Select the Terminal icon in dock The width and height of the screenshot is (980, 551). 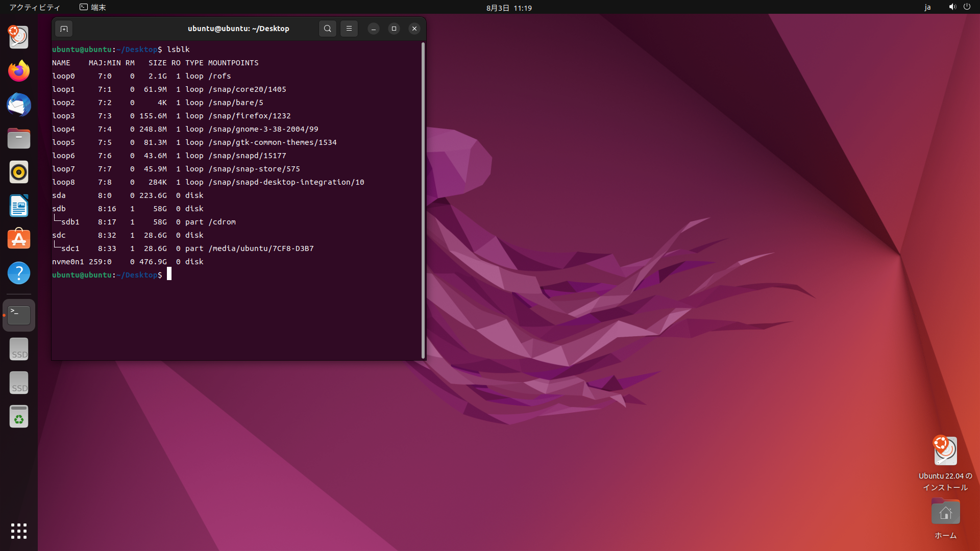[19, 315]
